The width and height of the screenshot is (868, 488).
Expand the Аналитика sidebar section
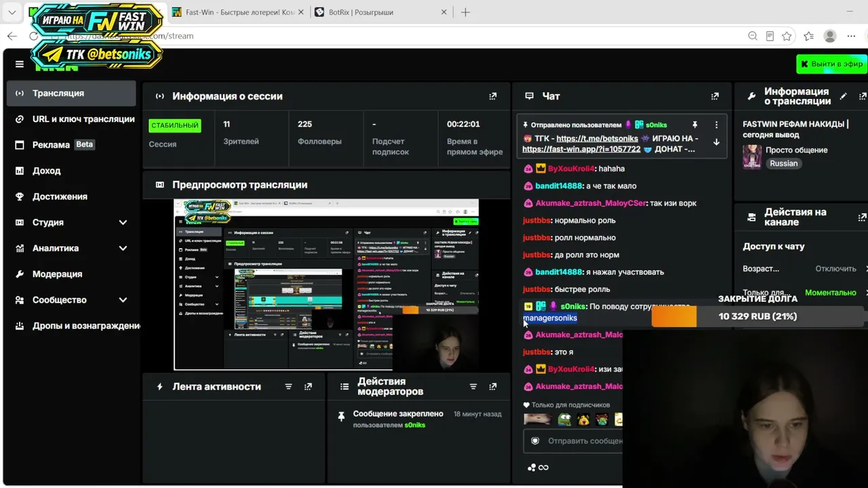pyautogui.click(x=123, y=248)
